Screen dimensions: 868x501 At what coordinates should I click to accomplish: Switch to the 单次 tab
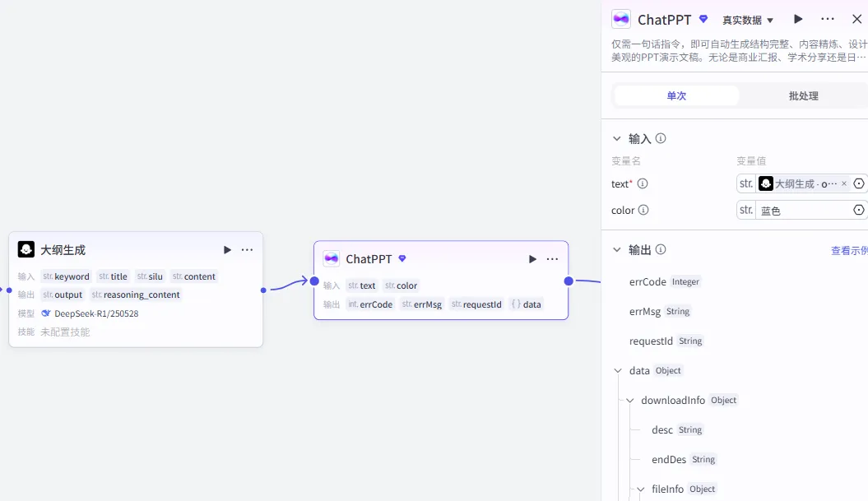676,95
